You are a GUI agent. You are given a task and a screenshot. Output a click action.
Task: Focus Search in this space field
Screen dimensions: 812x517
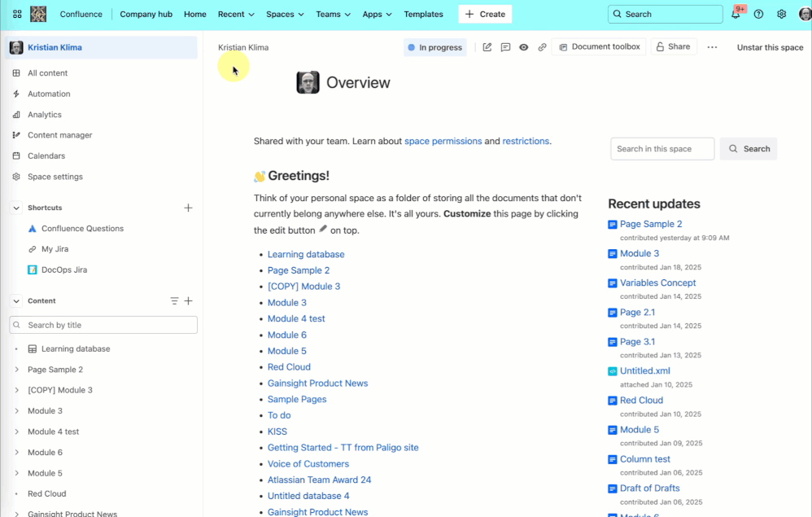(x=662, y=149)
